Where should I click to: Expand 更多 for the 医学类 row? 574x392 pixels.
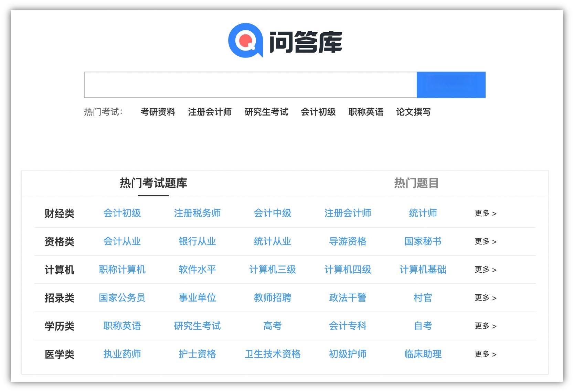click(486, 354)
